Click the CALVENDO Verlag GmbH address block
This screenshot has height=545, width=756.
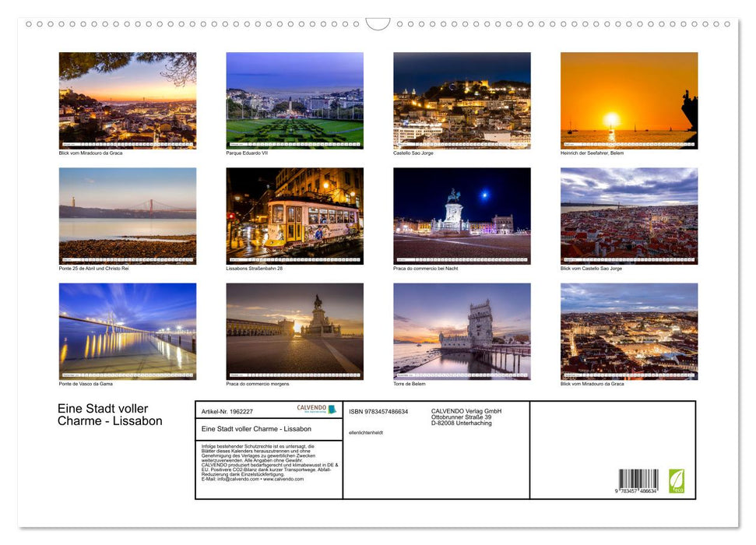pyautogui.click(x=467, y=416)
